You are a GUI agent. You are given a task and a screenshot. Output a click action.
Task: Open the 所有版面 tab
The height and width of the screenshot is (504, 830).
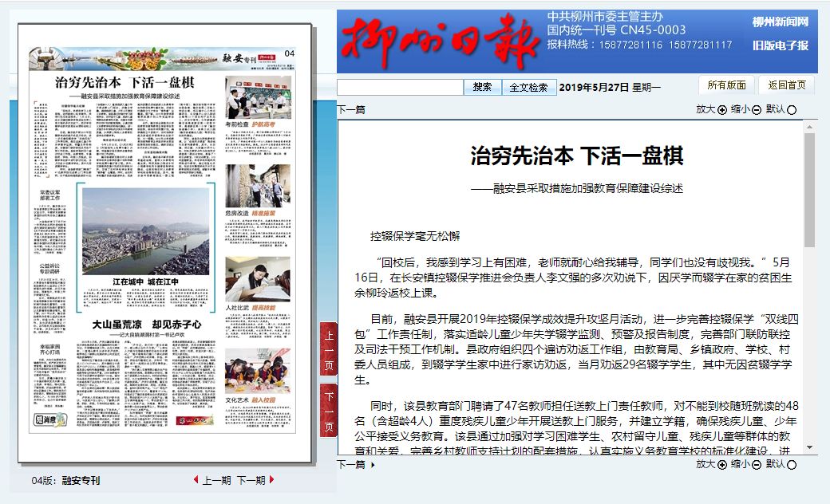(x=726, y=85)
